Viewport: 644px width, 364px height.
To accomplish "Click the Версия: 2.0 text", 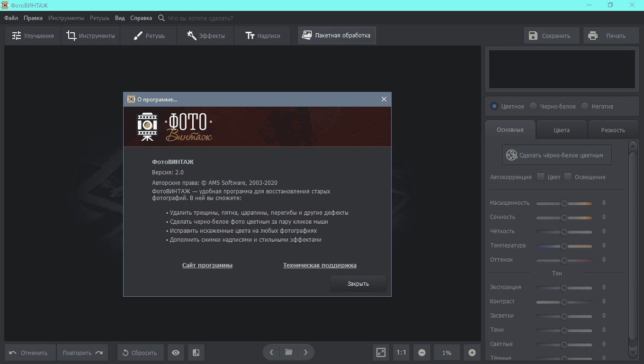I will pyautogui.click(x=168, y=173).
